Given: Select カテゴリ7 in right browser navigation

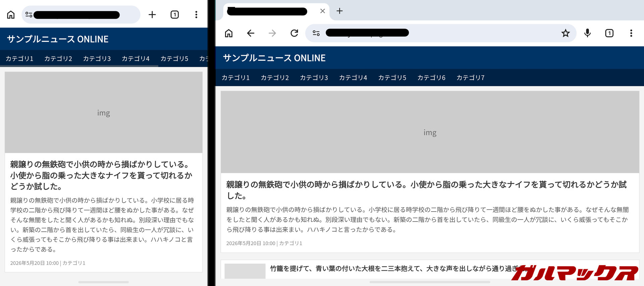Looking at the screenshot, I should [x=471, y=78].
